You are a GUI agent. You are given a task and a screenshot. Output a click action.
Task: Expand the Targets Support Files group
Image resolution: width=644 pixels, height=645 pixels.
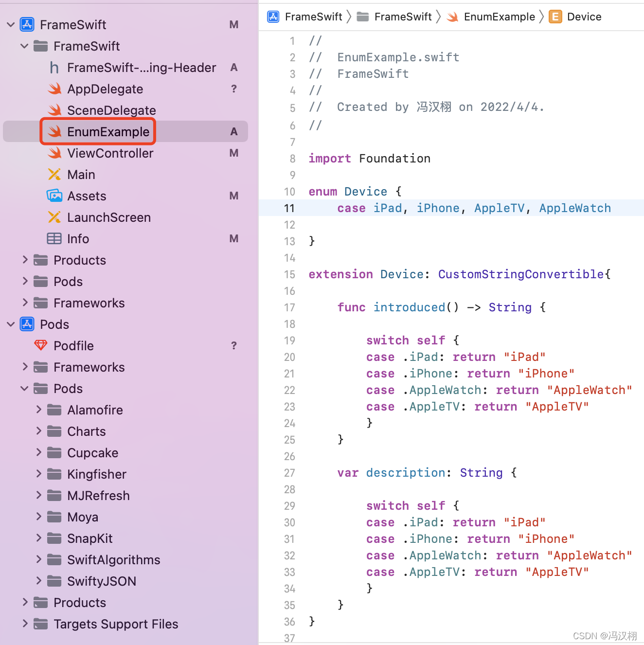(25, 624)
